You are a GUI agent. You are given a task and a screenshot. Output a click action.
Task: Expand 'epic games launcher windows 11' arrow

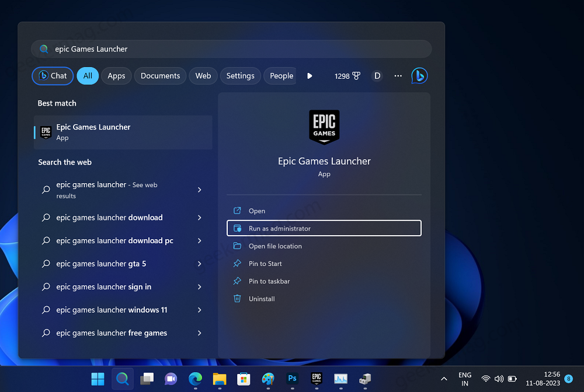click(200, 310)
